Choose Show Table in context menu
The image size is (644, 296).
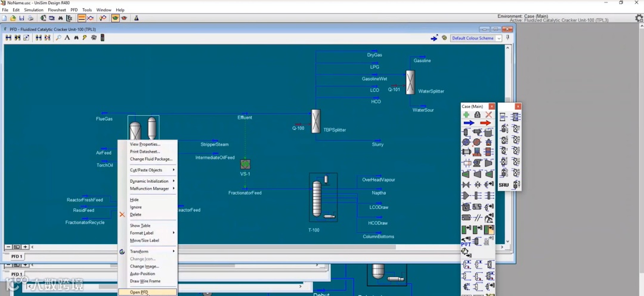tap(147, 226)
